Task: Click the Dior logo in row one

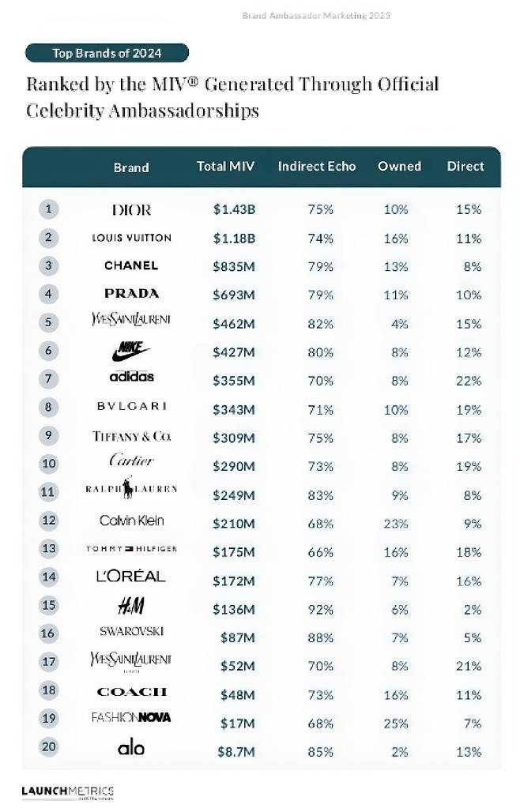Action: coord(131,209)
